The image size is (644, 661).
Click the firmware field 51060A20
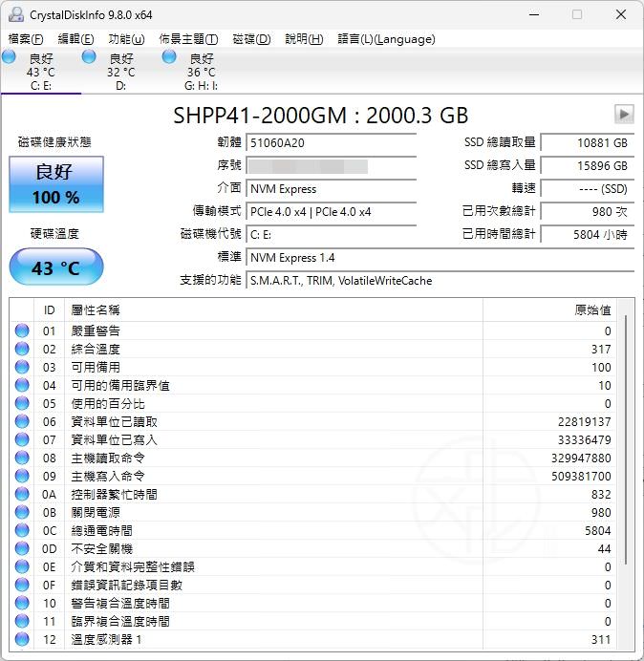tap(332, 143)
